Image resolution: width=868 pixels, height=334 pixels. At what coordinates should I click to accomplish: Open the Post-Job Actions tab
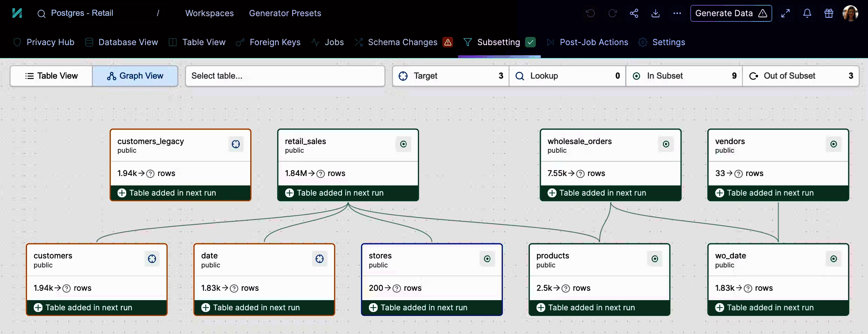(594, 42)
